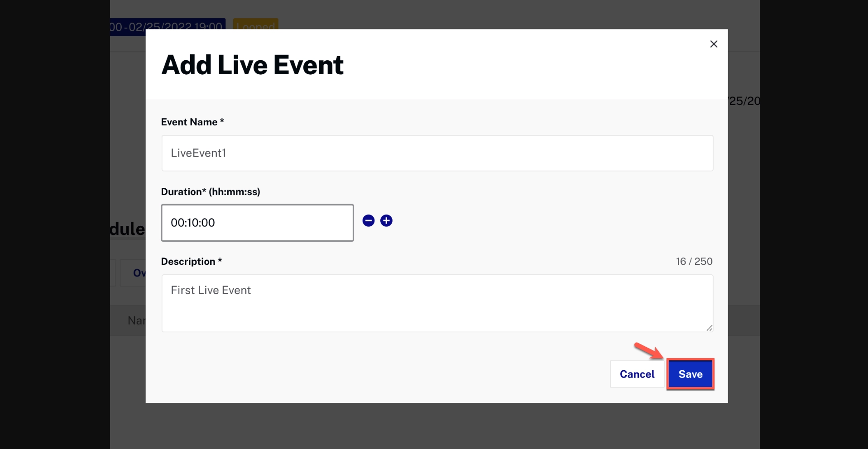Image resolution: width=868 pixels, height=449 pixels.
Task: Click the cut-off 'dule' heading text
Action: coord(127,229)
